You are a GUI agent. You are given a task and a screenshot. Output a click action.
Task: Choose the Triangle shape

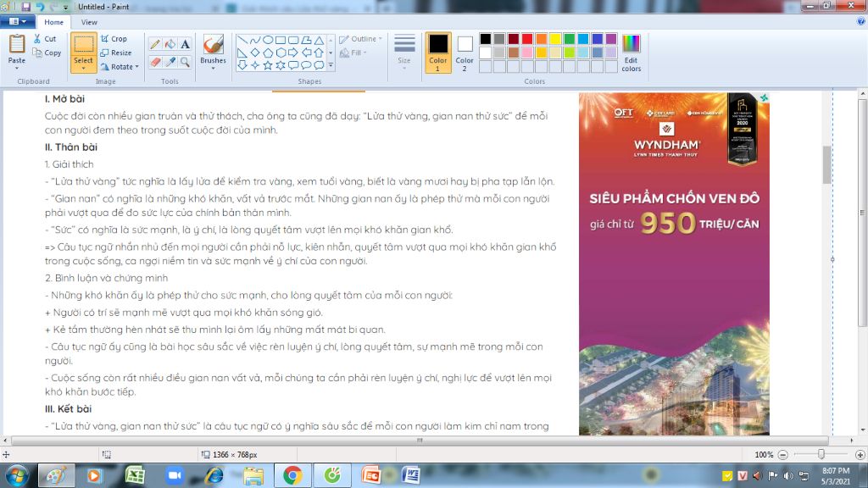(319, 40)
